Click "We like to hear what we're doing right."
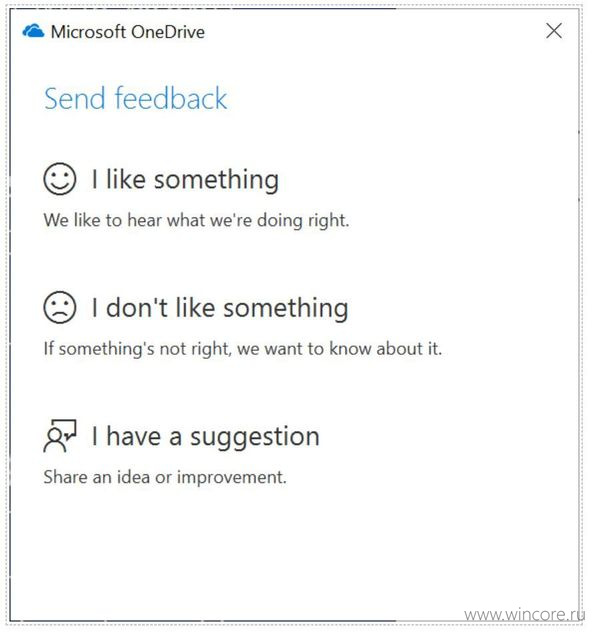Viewport: 598px width, 634px height. coord(197,220)
